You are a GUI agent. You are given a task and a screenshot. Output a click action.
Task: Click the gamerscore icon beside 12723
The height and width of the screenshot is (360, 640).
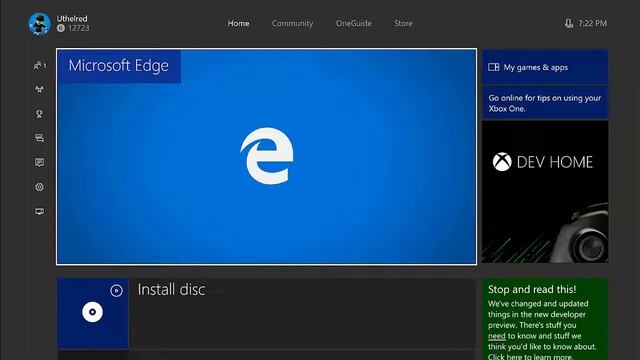pyautogui.click(x=61, y=28)
